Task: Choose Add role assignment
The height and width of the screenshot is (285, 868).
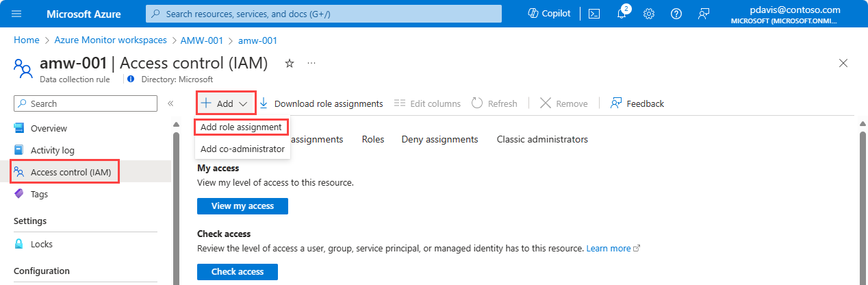Action: 241,127
